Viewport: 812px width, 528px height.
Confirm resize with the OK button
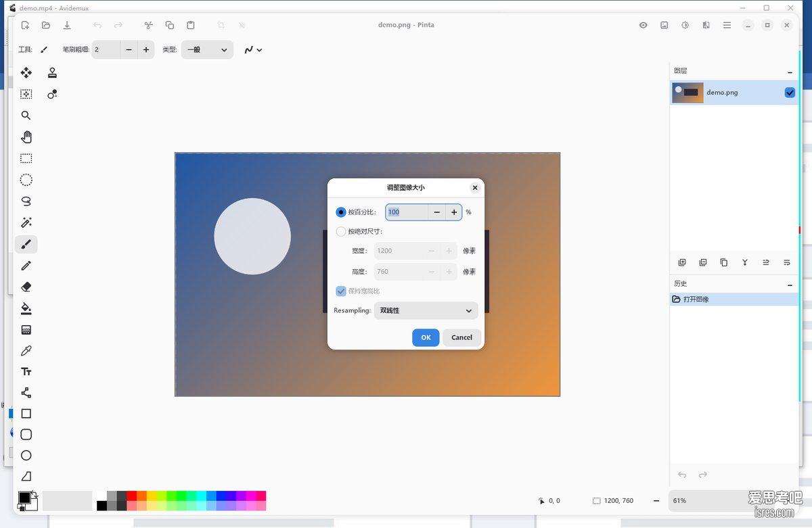[426, 337]
